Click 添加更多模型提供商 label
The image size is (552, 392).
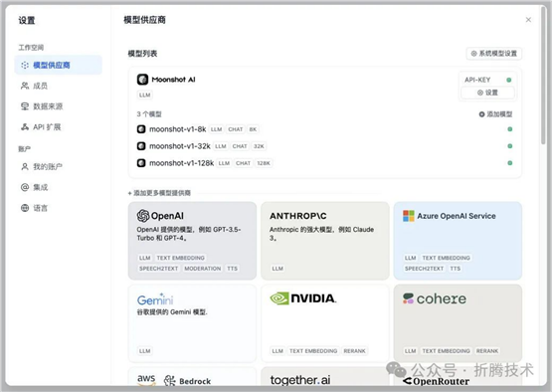[159, 193]
